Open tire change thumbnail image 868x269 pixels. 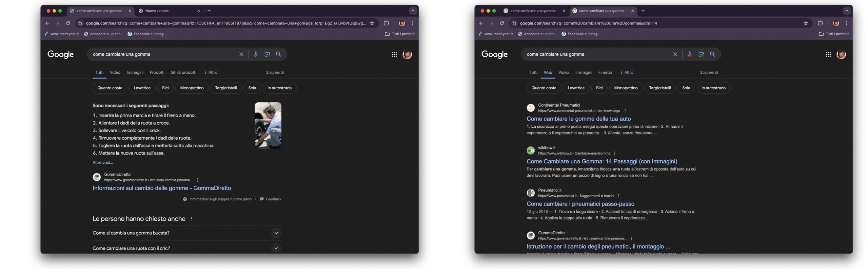(x=268, y=125)
